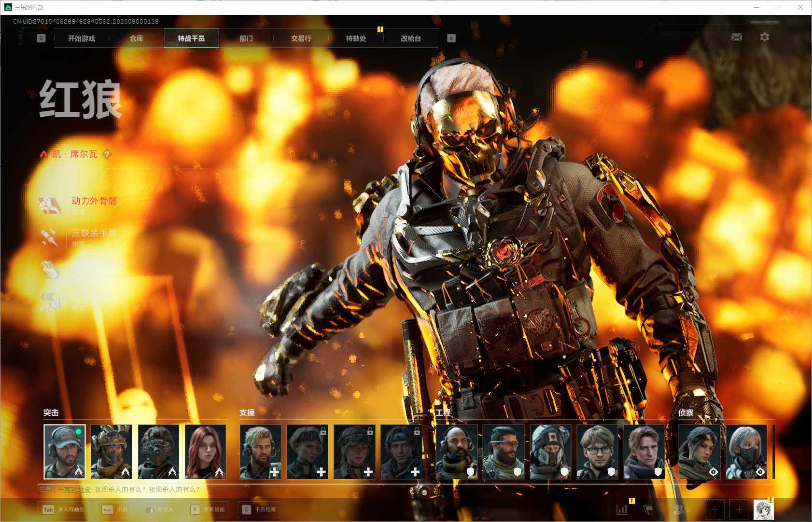The height and width of the screenshot is (522, 812).
Task: Click the F key icon for 查看技能
Action: pos(195,510)
